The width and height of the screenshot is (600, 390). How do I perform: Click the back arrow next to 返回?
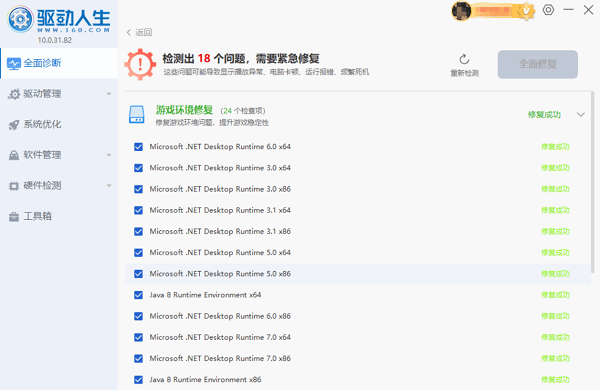[x=129, y=32]
